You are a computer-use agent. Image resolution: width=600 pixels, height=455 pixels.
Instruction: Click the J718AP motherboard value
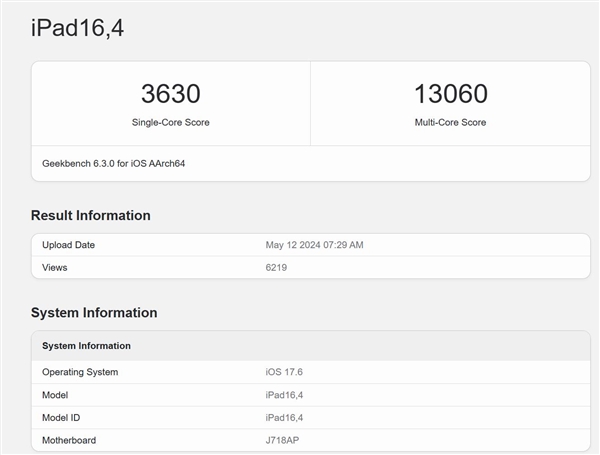click(x=284, y=440)
